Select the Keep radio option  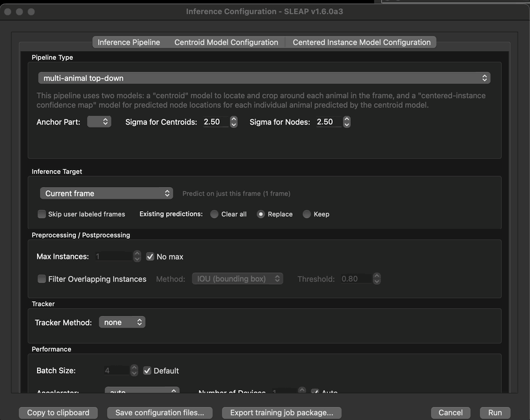307,214
